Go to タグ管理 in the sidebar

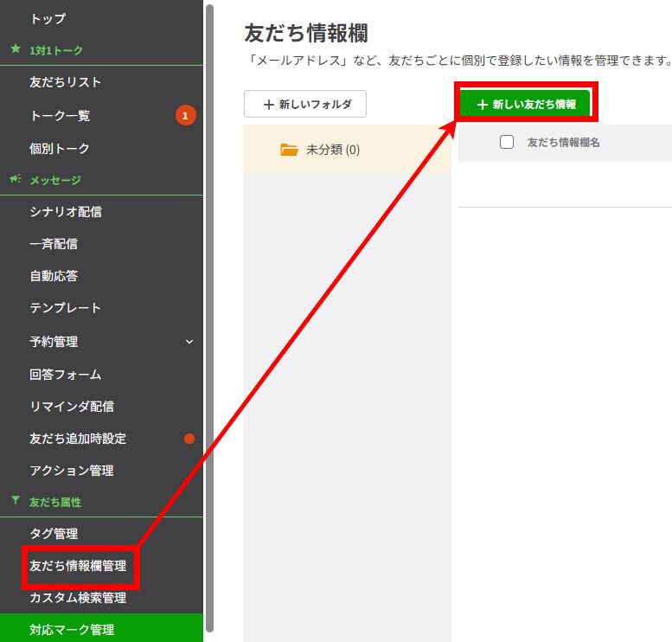point(54,534)
